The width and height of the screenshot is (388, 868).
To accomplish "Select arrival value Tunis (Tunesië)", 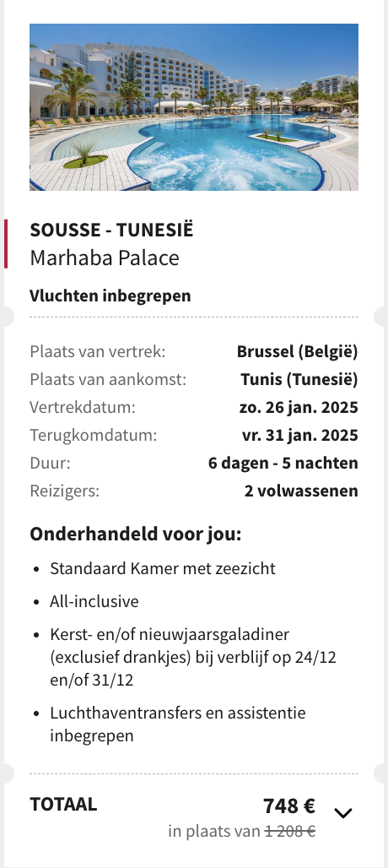I will (x=299, y=380).
